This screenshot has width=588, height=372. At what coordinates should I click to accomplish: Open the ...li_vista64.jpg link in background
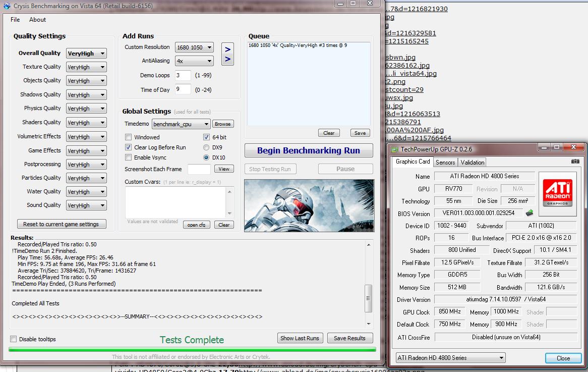[411, 74]
